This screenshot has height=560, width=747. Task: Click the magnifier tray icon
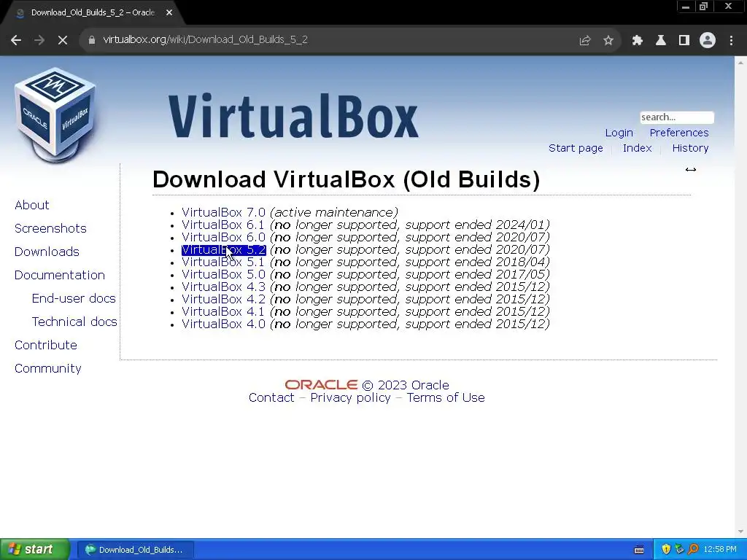point(693,550)
